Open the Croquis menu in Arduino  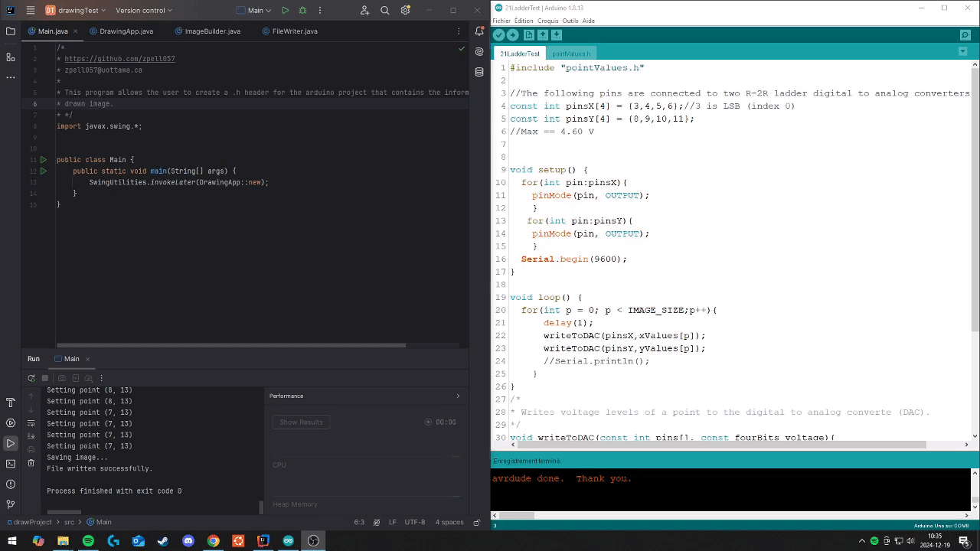547,21
